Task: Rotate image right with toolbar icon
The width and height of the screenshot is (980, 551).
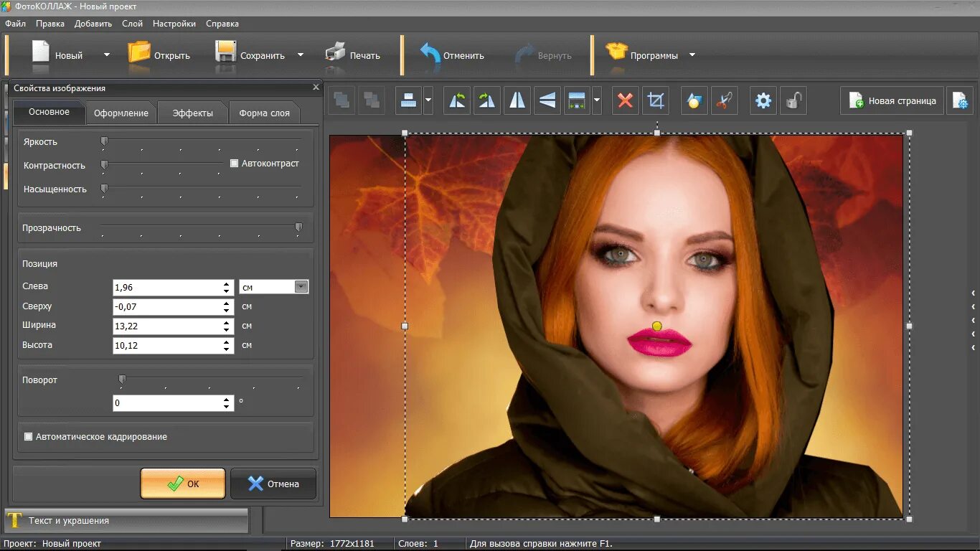Action: point(487,101)
